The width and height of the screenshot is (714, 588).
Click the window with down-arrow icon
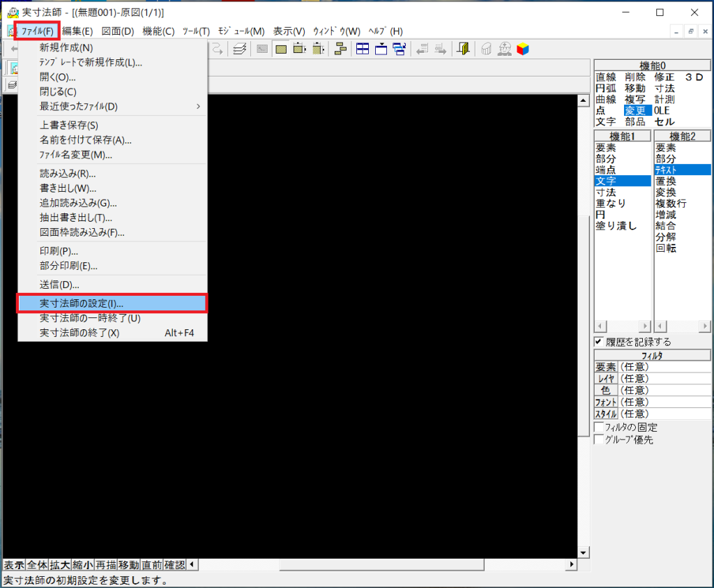(x=381, y=49)
